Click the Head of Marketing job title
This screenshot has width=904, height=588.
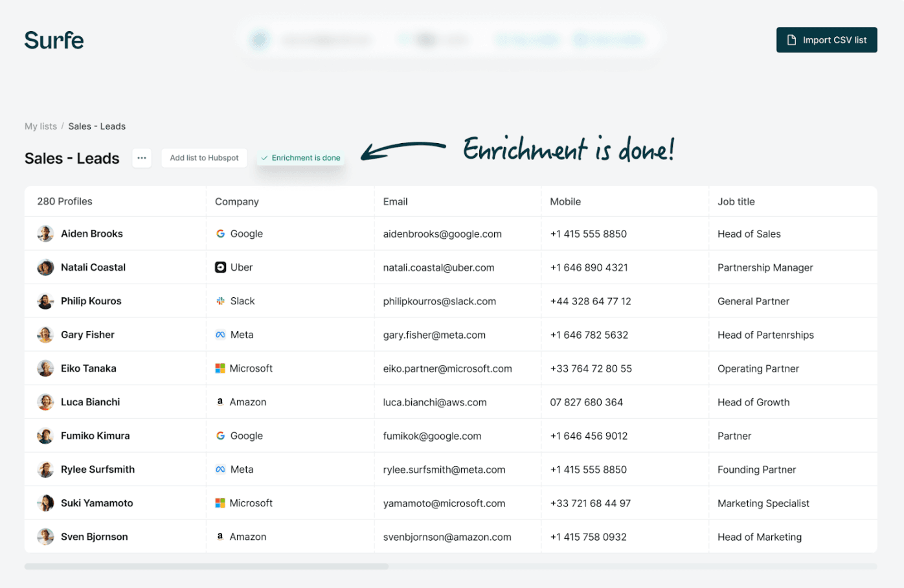tap(760, 537)
